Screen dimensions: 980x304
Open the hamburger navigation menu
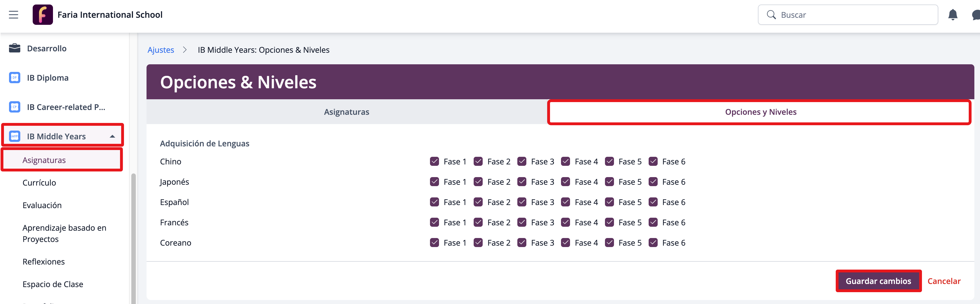coord(14,15)
